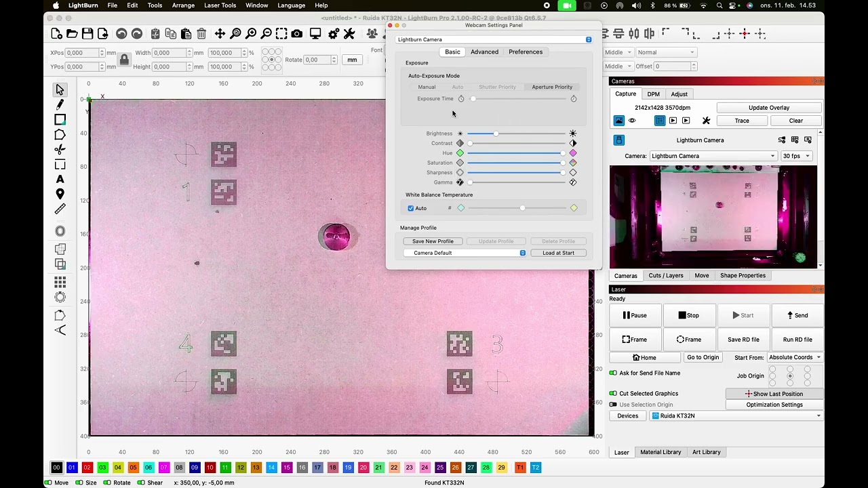The width and height of the screenshot is (868, 488).
Task: Click the camera capture toolbar icon
Action: coord(297,34)
